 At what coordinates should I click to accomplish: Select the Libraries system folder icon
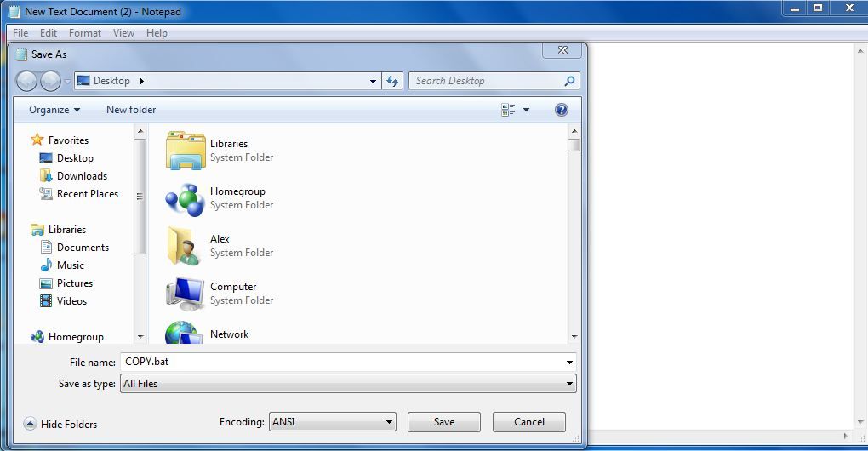click(x=186, y=150)
